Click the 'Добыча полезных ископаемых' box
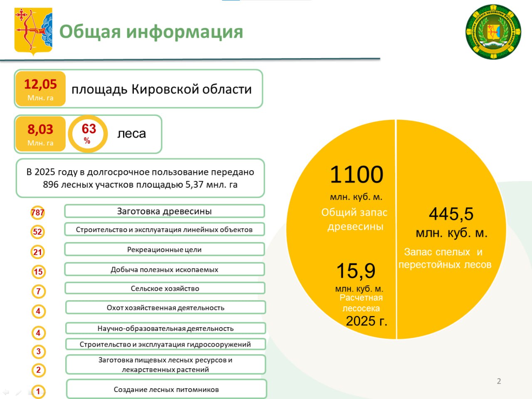Viewport: 532px width, 399px height. tap(164, 269)
